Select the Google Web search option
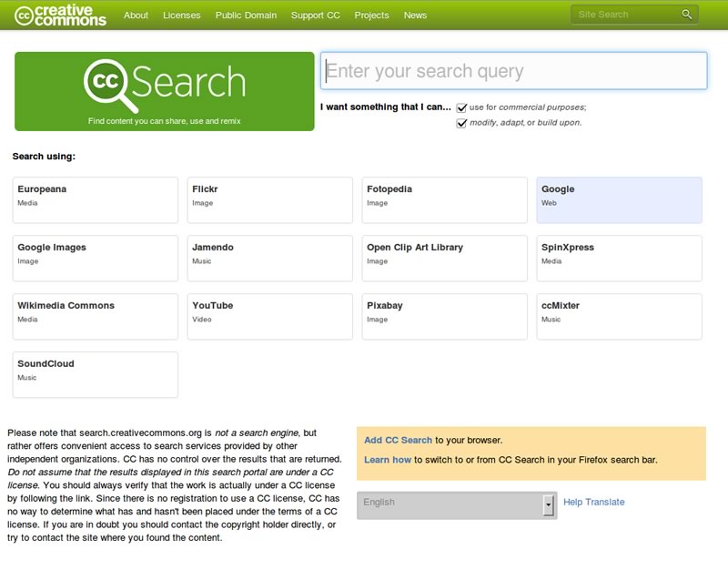The image size is (728, 570). (x=619, y=199)
